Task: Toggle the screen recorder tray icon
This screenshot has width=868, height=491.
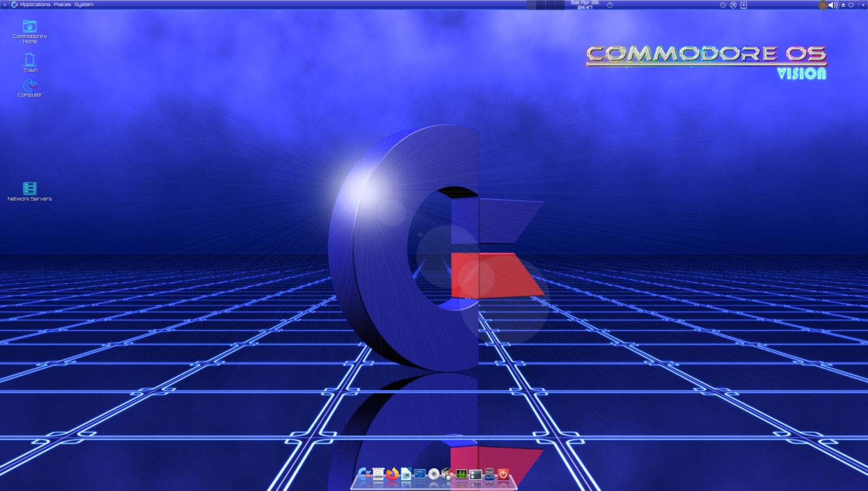Action: (x=823, y=5)
